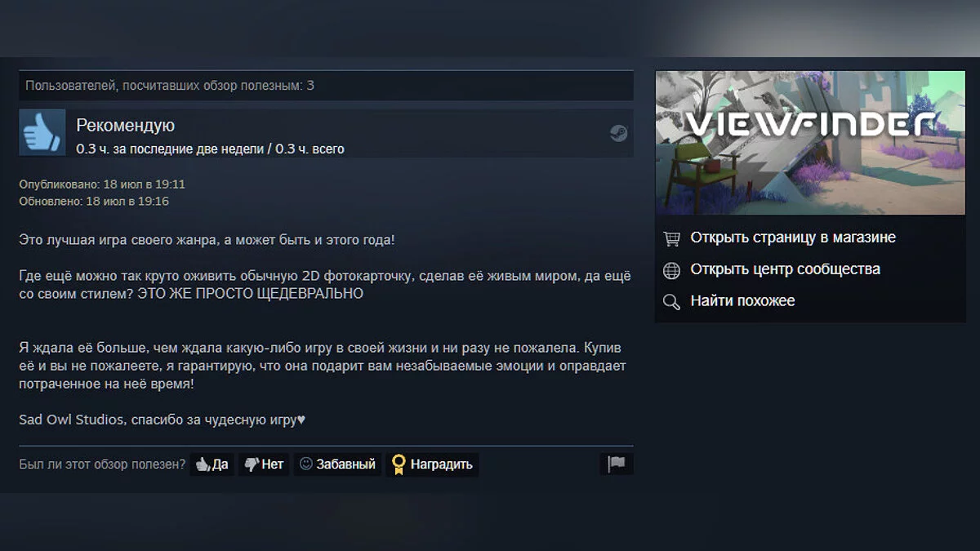
Task: Click the shopping cart icon
Action: tap(672, 238)
